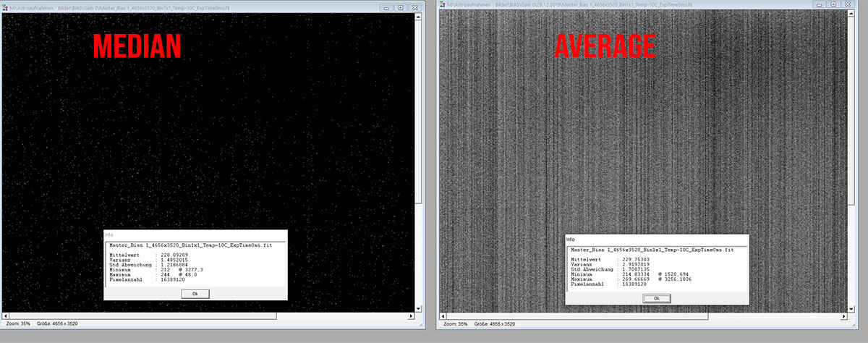Open the system menu icon of the median window
Viewport: 868px width, 343px height.
coord(5,7)
